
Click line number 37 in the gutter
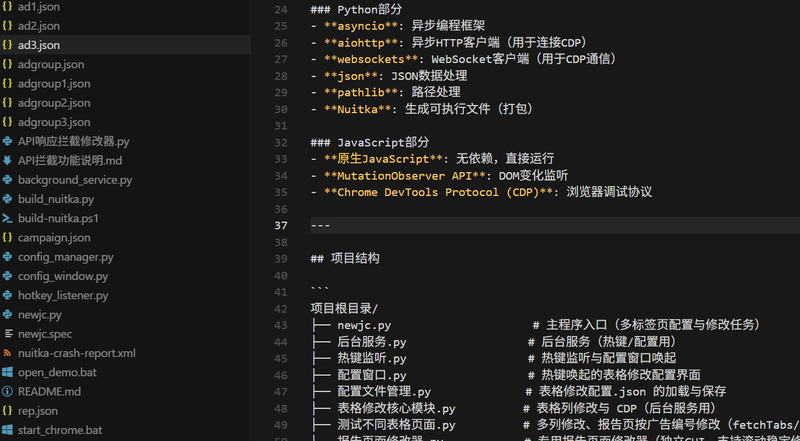tap(281, 226)
